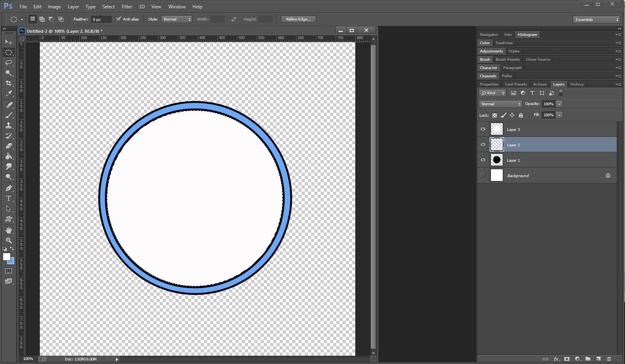Image resolution: width=625 pixels, height=364 pixels.
Task: Change the screen mode from the toolbox
Action: point(9,281)
